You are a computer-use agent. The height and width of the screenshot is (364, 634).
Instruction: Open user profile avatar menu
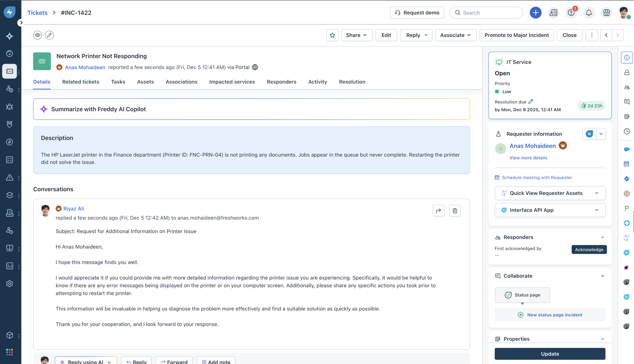pos(624,13)
